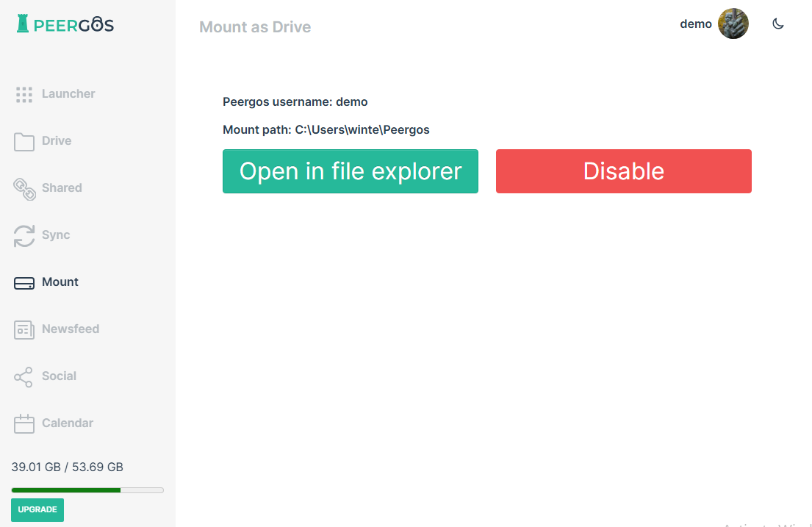This screenshot has height=527, width=812.
Task: Click the UPGRADE button
Action: pos(37,510)
